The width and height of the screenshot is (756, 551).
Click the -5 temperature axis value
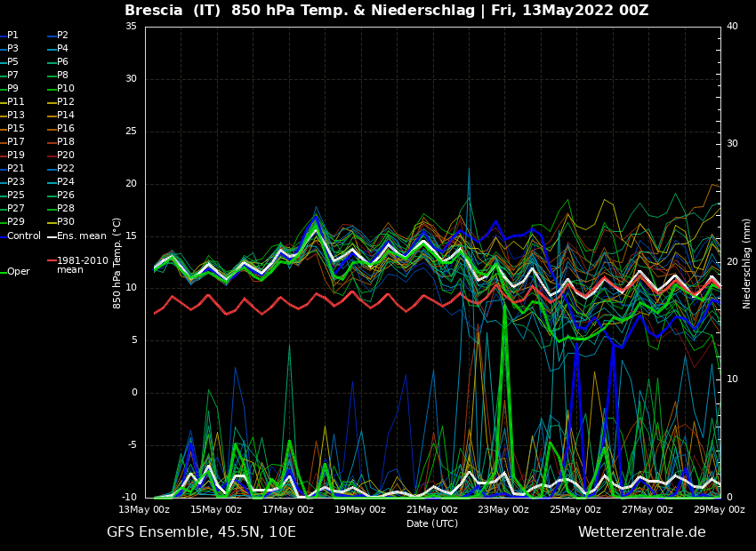[x=131, y=445]
